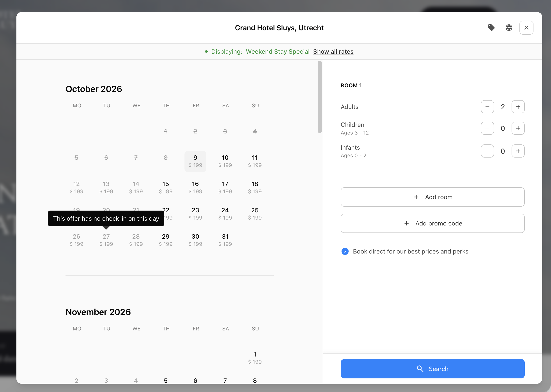
Task: Click the blue checkmark beside Book direct
Action: (x=345, y=251)
